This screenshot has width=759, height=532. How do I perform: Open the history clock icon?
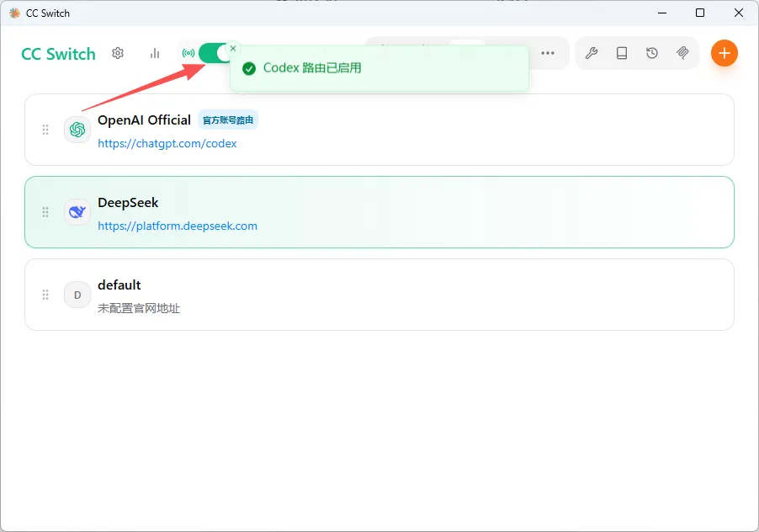coord(651,53)
